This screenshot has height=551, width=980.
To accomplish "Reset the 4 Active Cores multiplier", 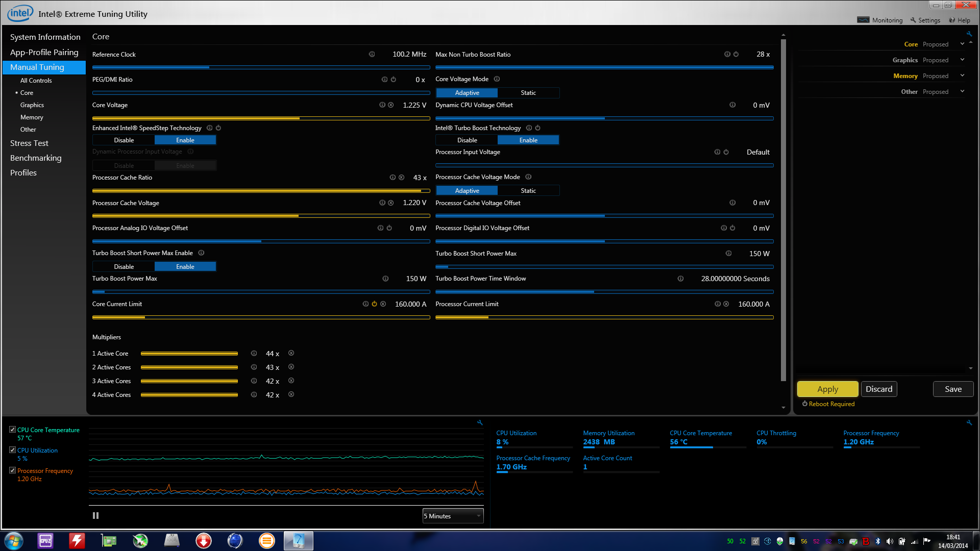I will (291, 394).
